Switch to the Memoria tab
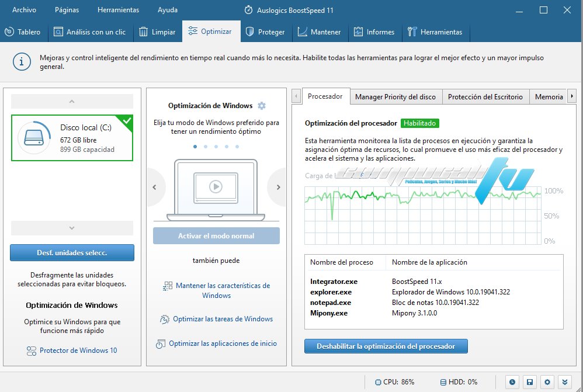Image resolution: width=583 pixels, height=392 pixels. (550, 96)
